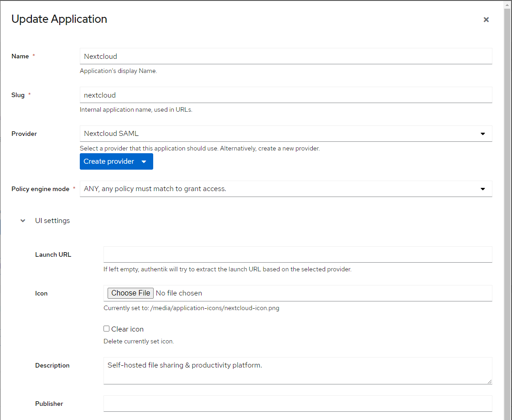Viewport: 512px width, 420px height.
Task: Click the Policy engine mode caret icon
Action: pyautogui.click(x=482, y=188)
